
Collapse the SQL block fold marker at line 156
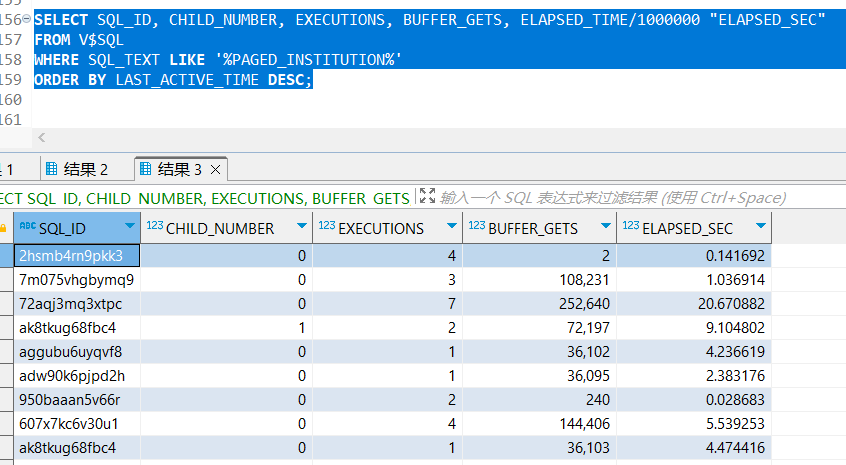(x=26, y=19)
